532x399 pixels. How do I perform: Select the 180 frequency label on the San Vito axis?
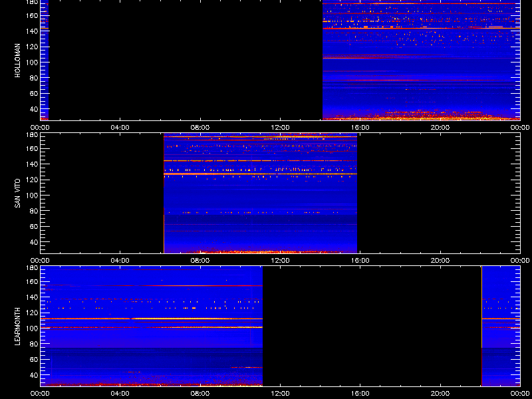(x=33, y=135)
